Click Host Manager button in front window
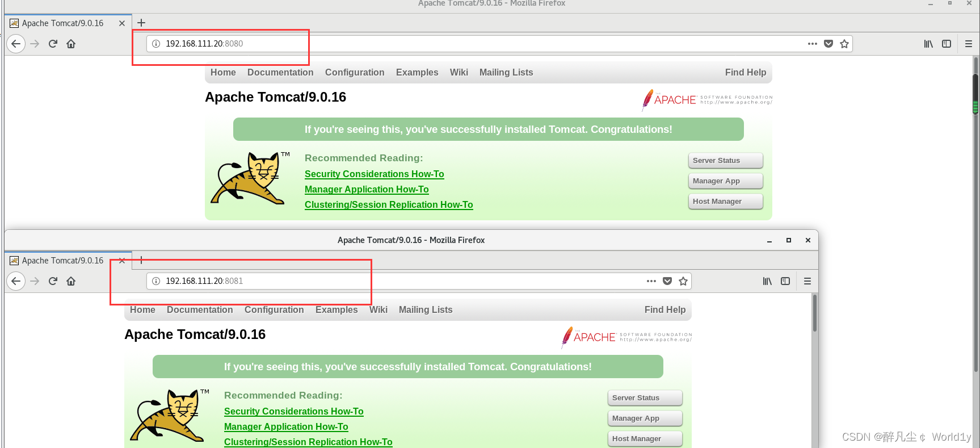This screenshot has width=980, height=448. point(645,439)
